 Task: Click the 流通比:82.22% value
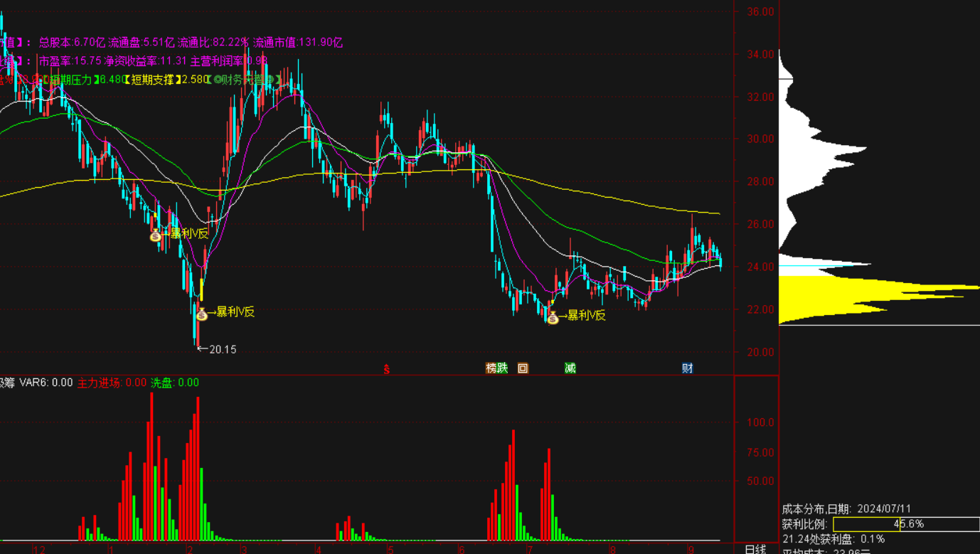point(213,43)
